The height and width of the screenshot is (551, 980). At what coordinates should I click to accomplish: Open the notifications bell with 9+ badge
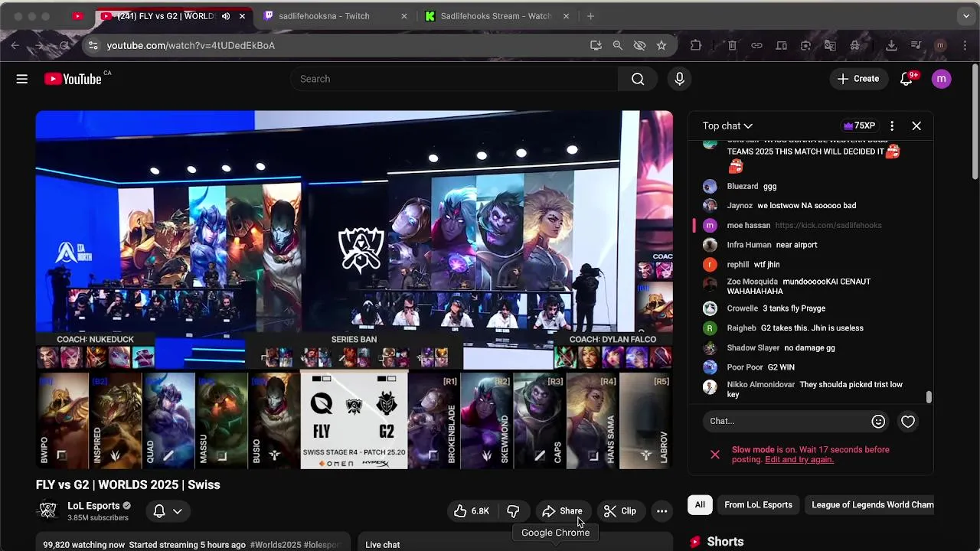(907, 79)
